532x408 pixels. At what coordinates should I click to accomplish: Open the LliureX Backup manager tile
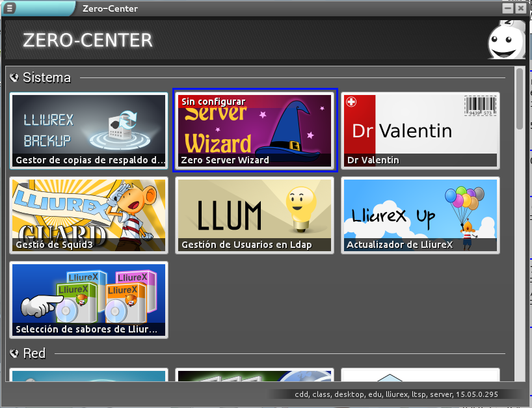coord(89,131)
